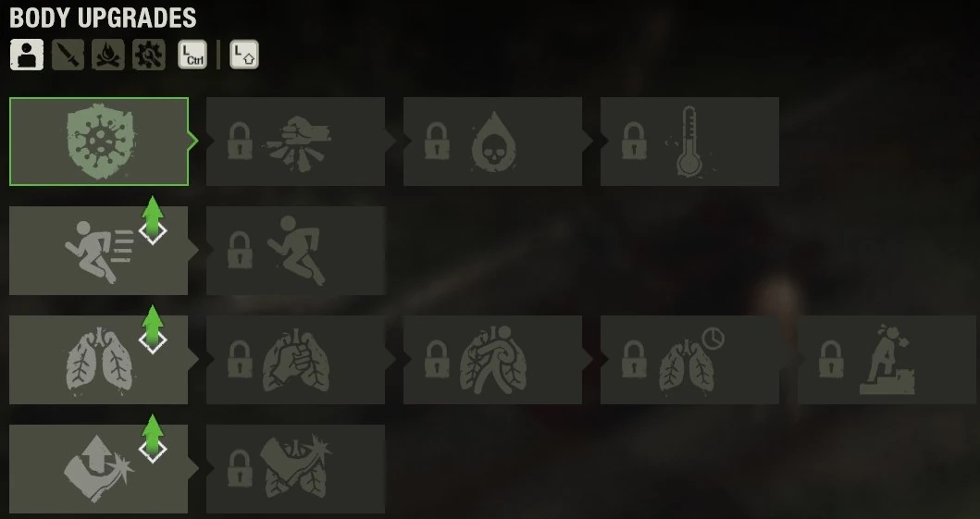This screenshot has width=980, height=519.
Task: Select the locked lungs with clock upgrade
Action: [689, 360]
